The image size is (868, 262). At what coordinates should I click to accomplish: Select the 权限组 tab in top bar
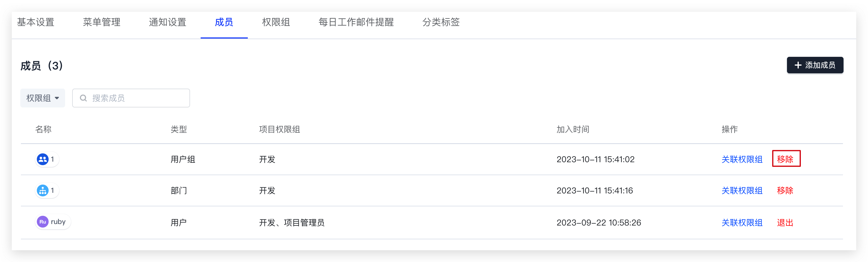tap(276, 22)
